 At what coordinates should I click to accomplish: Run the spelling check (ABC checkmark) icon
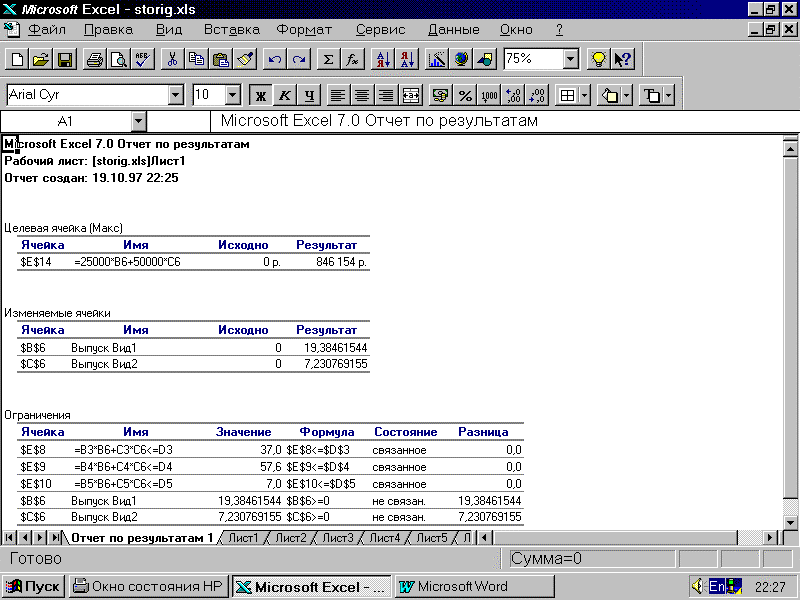click(x=143, y=60)
